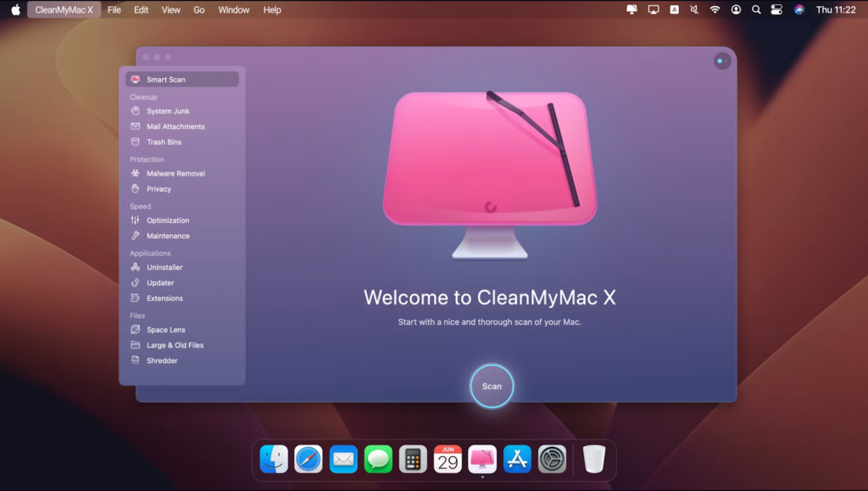Open the Edit menu
868x491 pixels.
coord(142,9)
